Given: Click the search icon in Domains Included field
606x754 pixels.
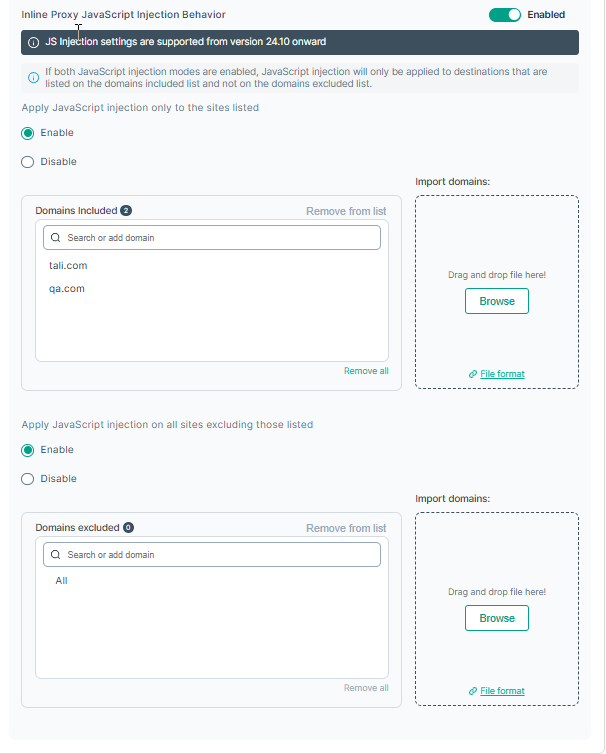Looking at the screenshot, I should [56, 238].
